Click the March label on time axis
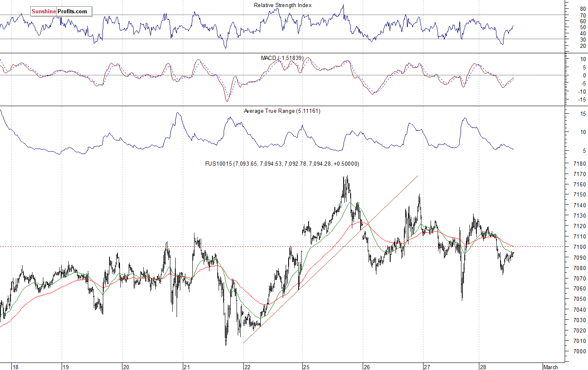 pos(551,367)
